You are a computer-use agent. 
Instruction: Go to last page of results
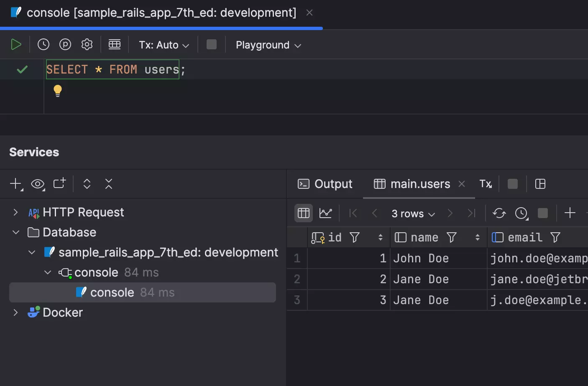pos(471,213)
